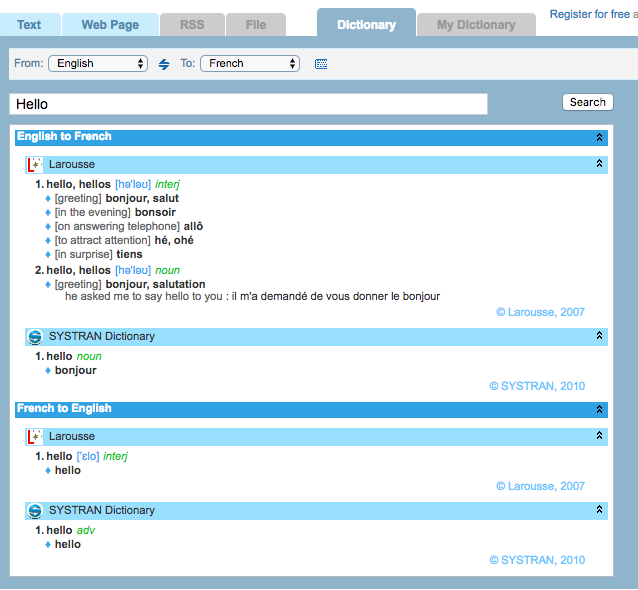Collapse Larousse results under English to French
The width and height of the screenshot is (638, 590).
click(x=599, y=164)
